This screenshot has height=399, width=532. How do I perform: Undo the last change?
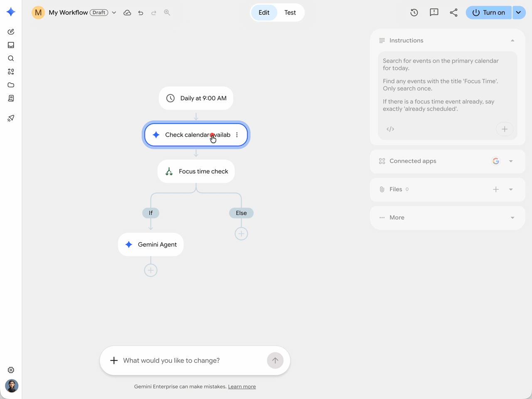click(140, 12)
